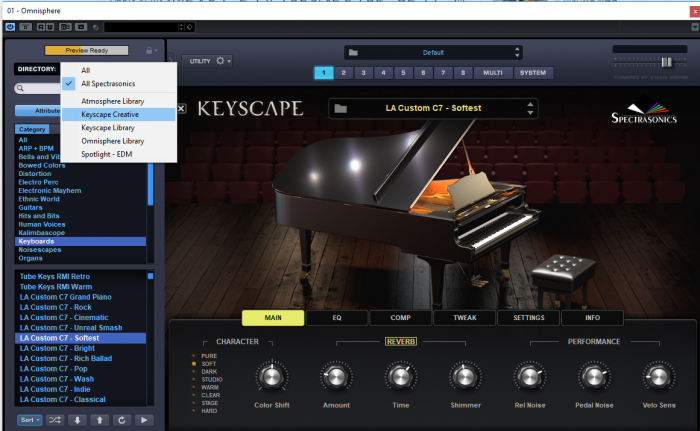700x431 pixels.
Task: Open the SYSTEM page
Action: 533,73
